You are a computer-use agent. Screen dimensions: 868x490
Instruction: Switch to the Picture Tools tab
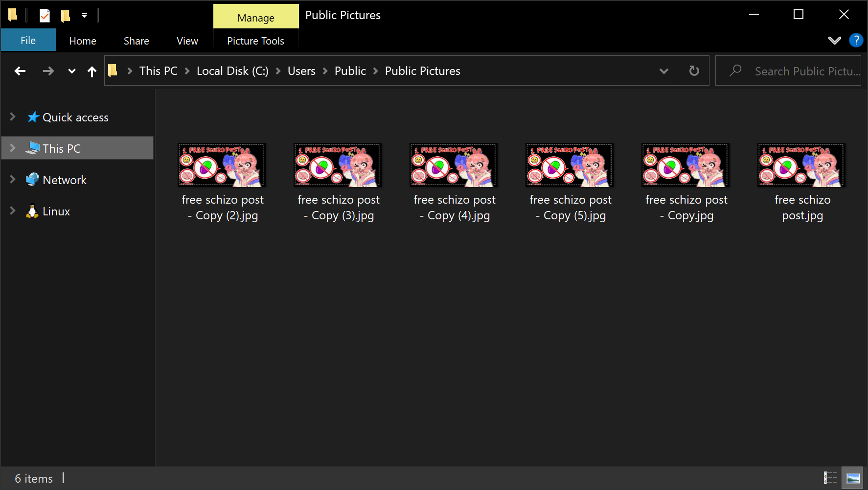[x=255, y=41]
